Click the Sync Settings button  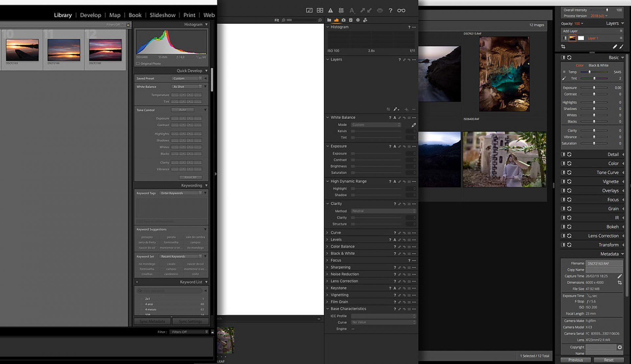190,321
